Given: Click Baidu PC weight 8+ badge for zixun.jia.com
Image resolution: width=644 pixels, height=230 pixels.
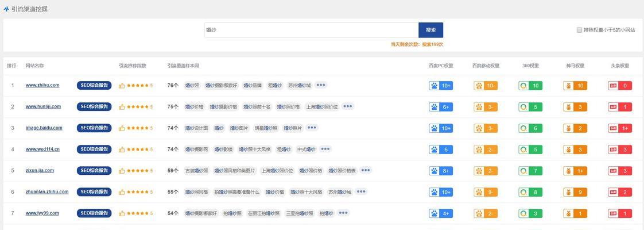Looking at the screenshot, I should pos(441,171).
